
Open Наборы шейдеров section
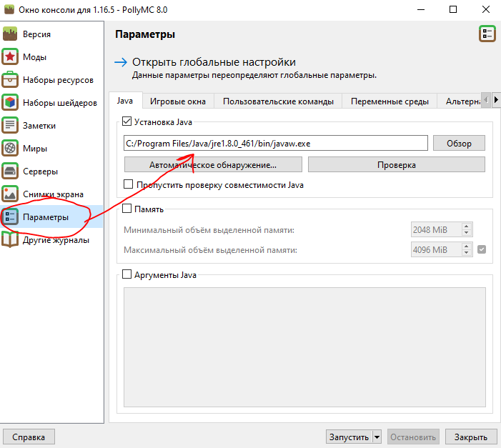[60, 103]
